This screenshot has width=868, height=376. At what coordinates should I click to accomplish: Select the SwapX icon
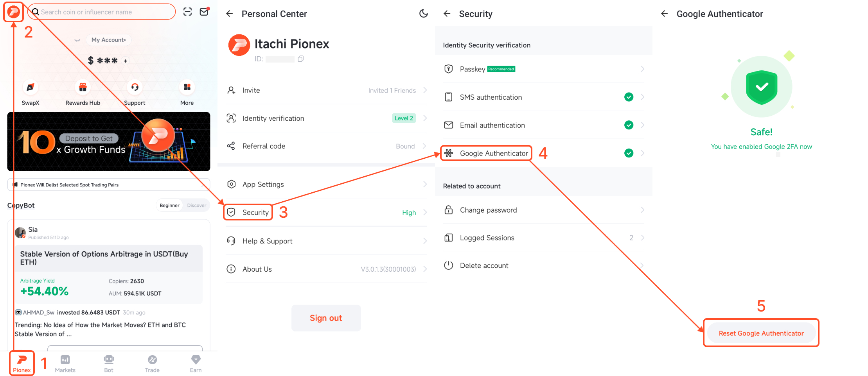pyautogui.click(x=31, y=88)
